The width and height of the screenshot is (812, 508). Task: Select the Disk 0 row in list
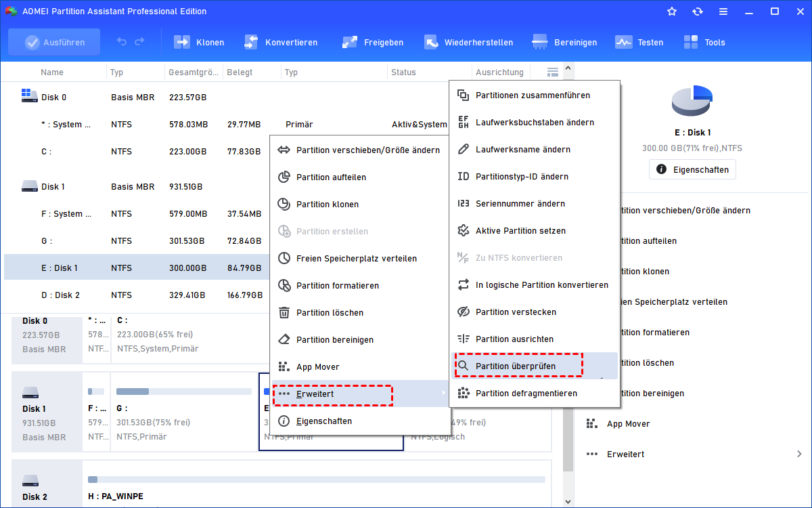point(225,98)
